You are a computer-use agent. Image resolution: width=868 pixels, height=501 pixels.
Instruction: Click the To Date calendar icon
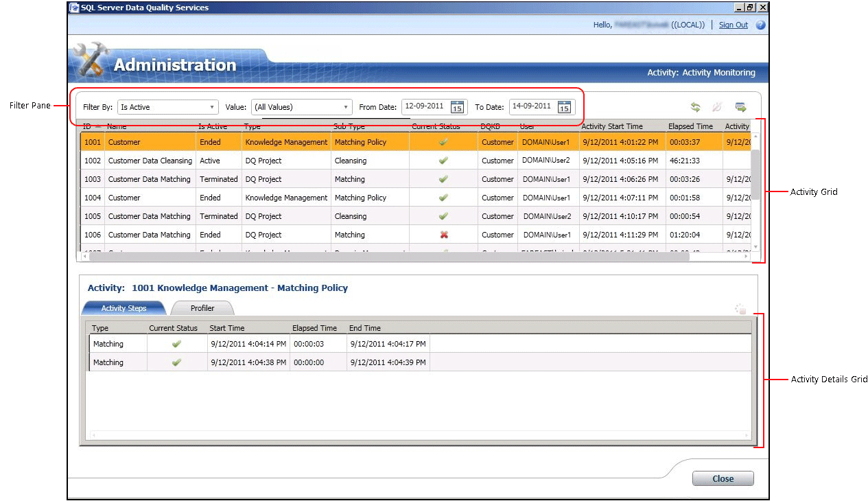click(x=564, y=107)
